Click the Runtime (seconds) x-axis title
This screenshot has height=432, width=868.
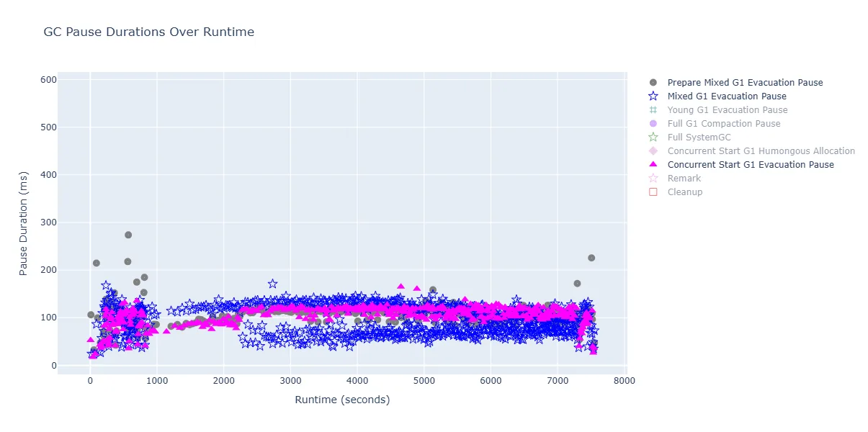(342, 400)
